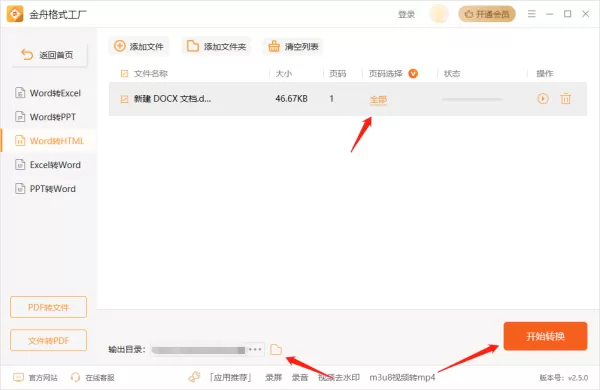Click the PDF转文件 button
The width and height of the screenshot is (600, 390).
point(49,307)
